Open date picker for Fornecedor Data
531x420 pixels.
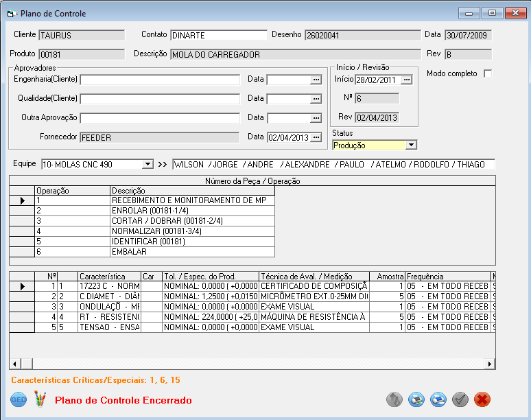tap(316, 137)
